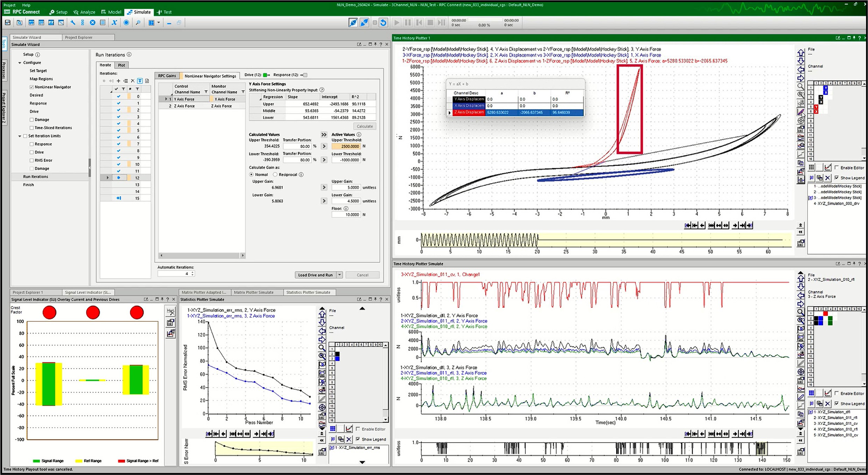Image resolution: width=868 pixels, height=475 pixels.
Task: Click the blue X icon in main toolbar
Action: pyautogui.click(x=114, y=23)
